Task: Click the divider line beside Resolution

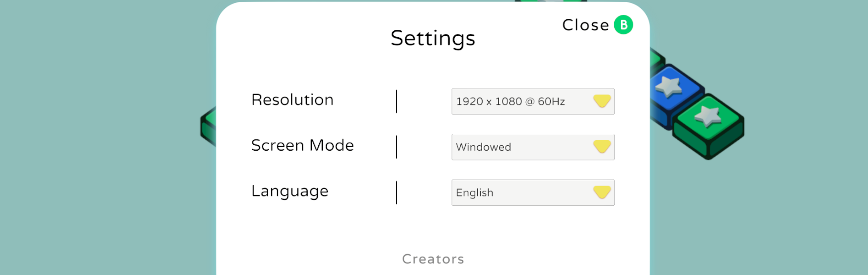Action: click(x=397, y=101)
